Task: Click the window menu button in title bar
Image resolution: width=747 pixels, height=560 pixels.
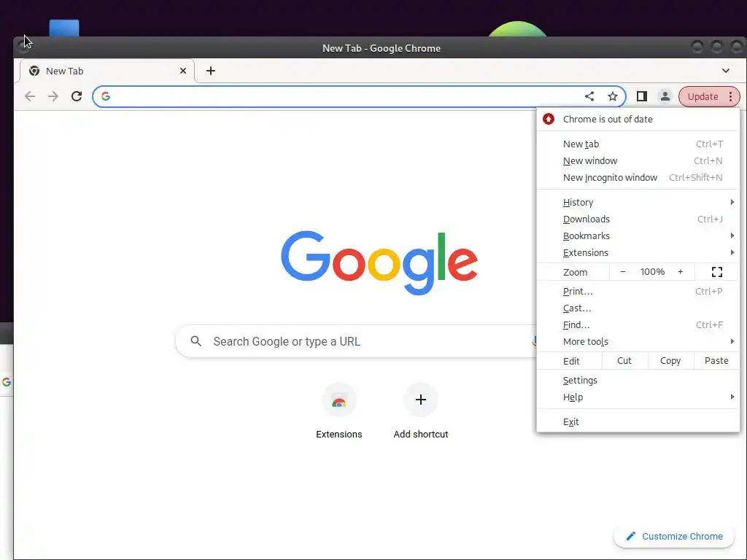Action: 23,46
